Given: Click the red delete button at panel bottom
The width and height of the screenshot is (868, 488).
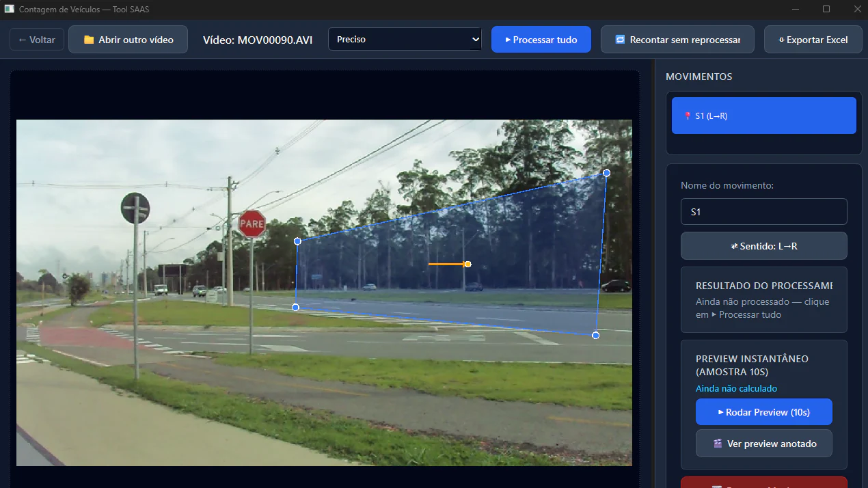Looking at the screenshot, I should [763, 483].
